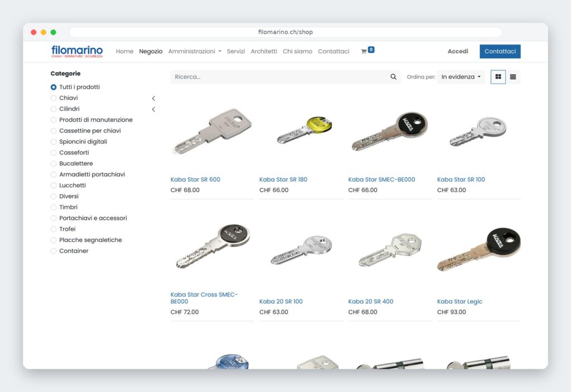This screenshot has width=571, height=392.
Task: Open the Negozio nav item
Action: 151,51
